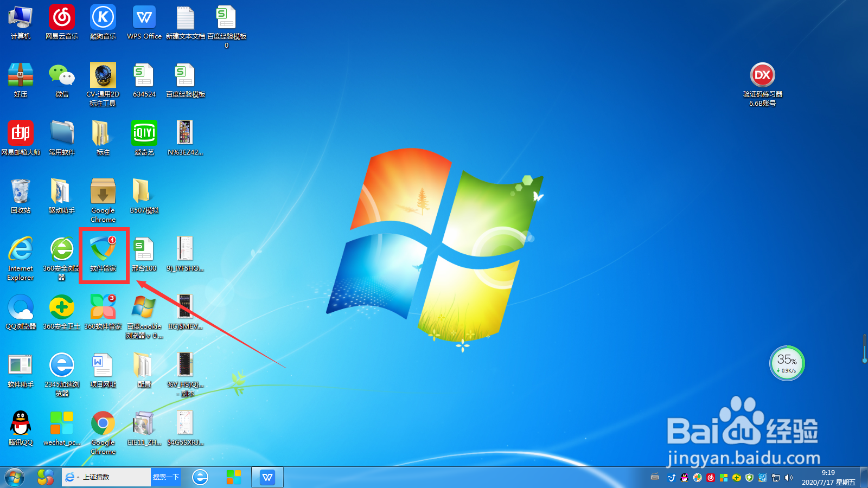Open the B507模拟 folder

[x=144, y=197]
